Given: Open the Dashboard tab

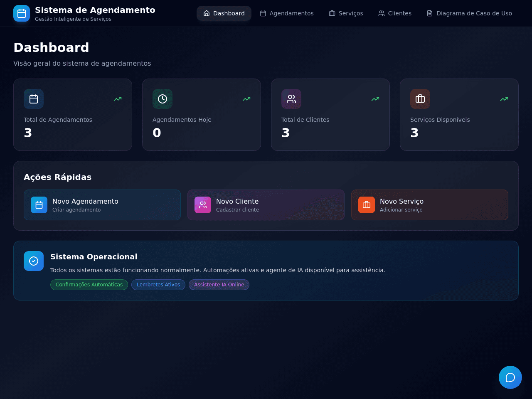Looking at the screenshot, I should pos(224,13).
